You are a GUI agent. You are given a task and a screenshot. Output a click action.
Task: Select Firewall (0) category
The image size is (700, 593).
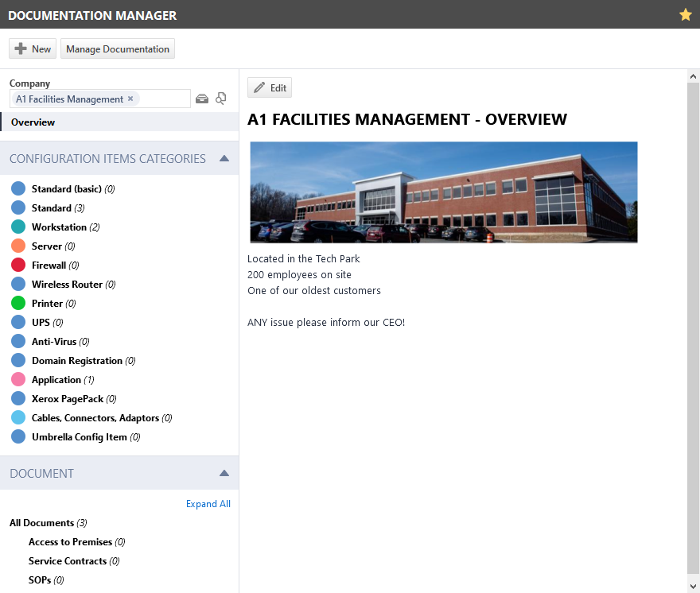click(56, 265)
